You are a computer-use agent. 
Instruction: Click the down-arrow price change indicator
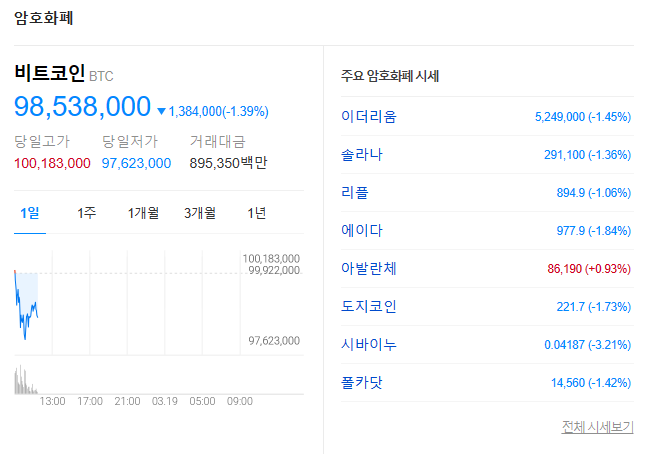162,112
